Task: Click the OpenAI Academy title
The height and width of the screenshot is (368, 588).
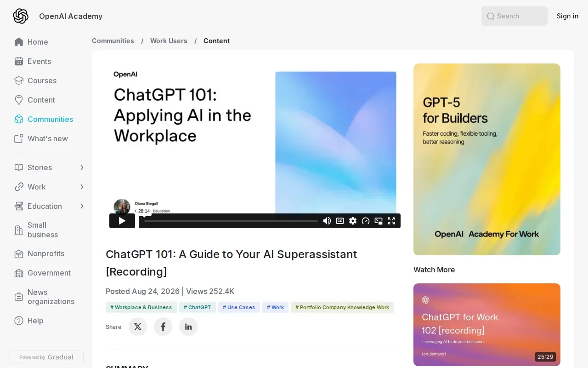Action: coord(71,16)
